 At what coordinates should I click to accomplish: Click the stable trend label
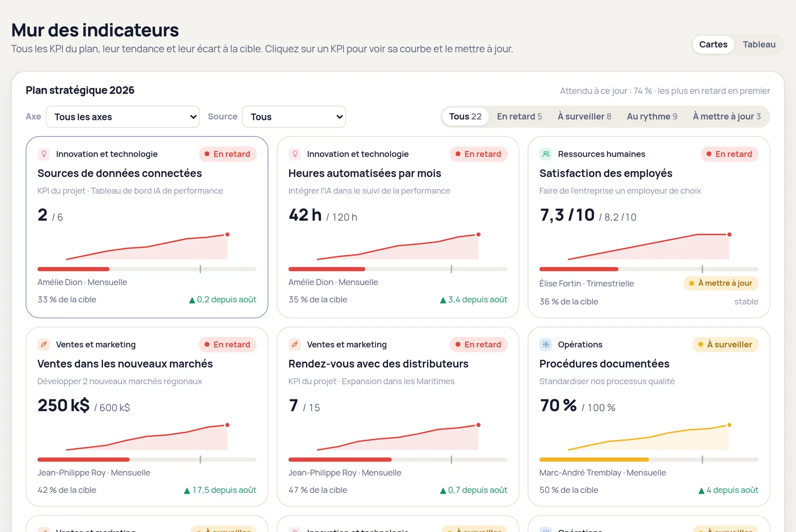click(746, 302)
